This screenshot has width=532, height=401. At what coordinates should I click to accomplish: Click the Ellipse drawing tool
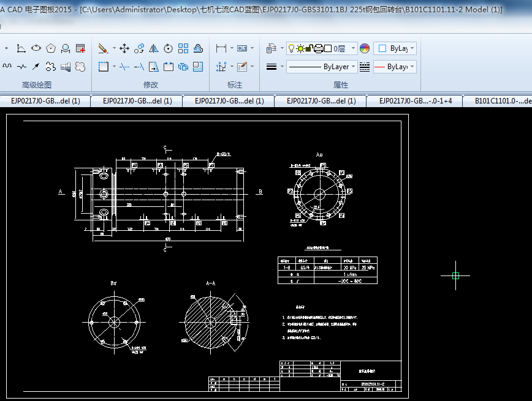click(36, 48)
